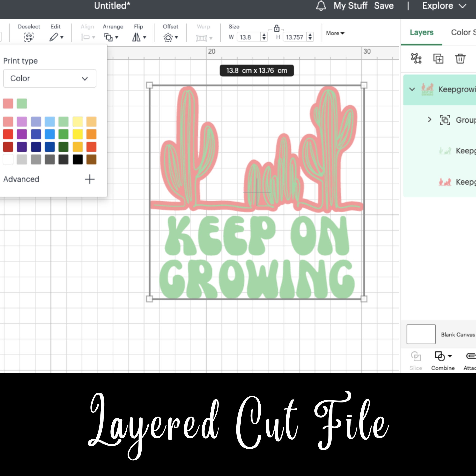This screenshot has height=476, width=476.
Task: Click the Save button
Action: point(384,6)
